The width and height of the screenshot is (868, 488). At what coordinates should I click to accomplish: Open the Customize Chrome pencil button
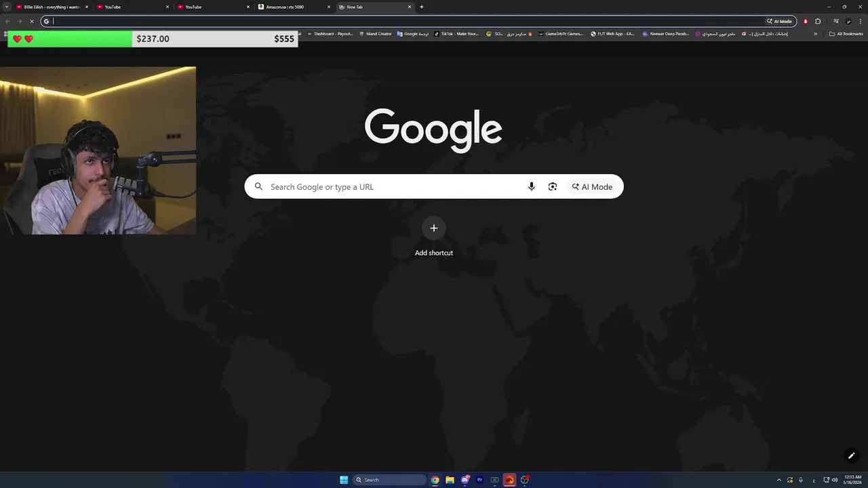[x=851, y=455]
